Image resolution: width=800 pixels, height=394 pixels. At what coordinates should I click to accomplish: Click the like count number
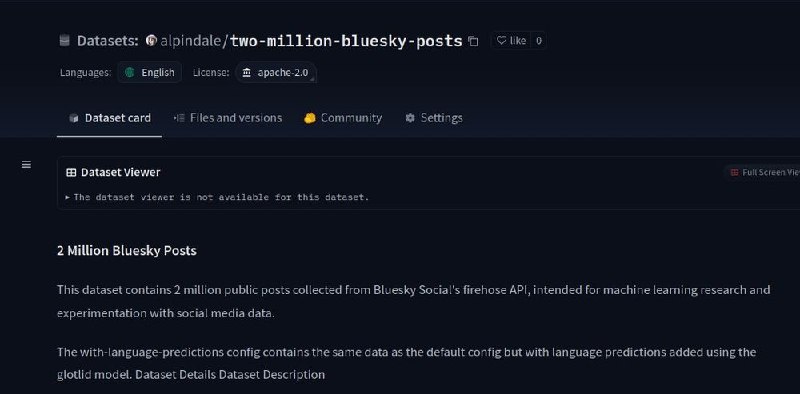[x=538, y=40]
